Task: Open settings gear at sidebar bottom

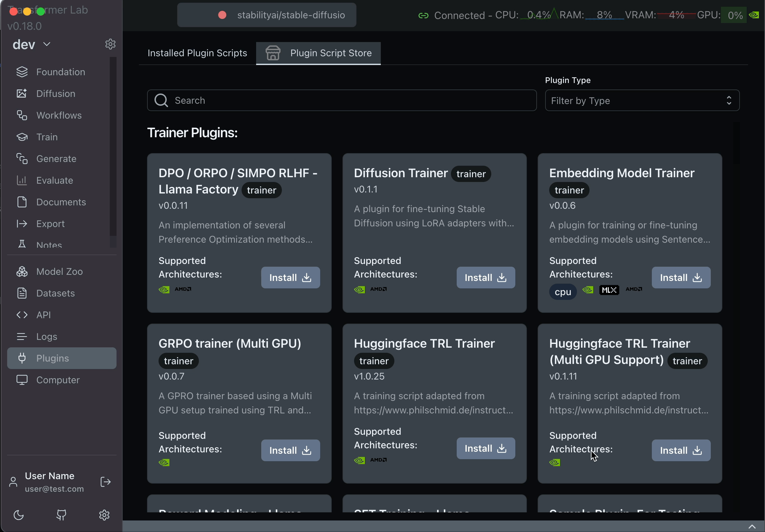Action: tap(104, 515)
